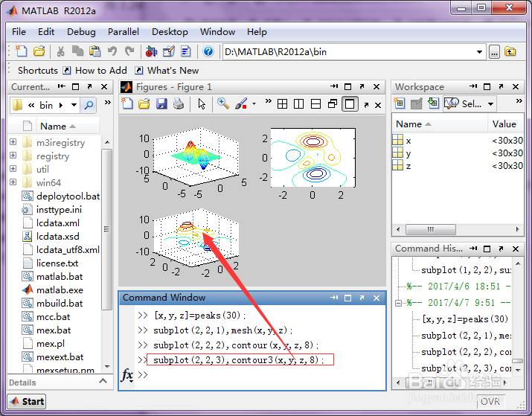
Task: Show more Figures toolbar items chevron
Action: [269, 100]
